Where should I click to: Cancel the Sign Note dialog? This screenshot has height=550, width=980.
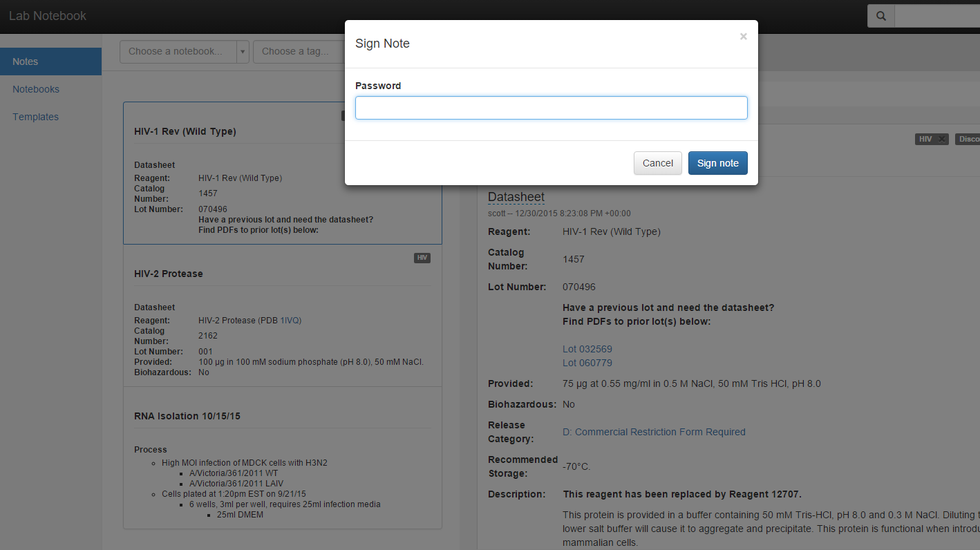657,163
